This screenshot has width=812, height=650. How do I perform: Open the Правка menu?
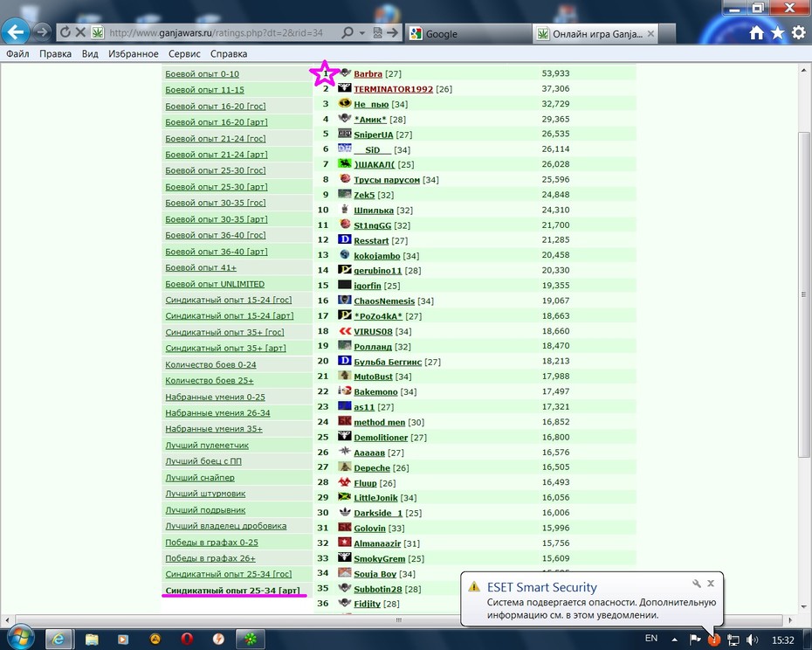[x=55, y=54]
